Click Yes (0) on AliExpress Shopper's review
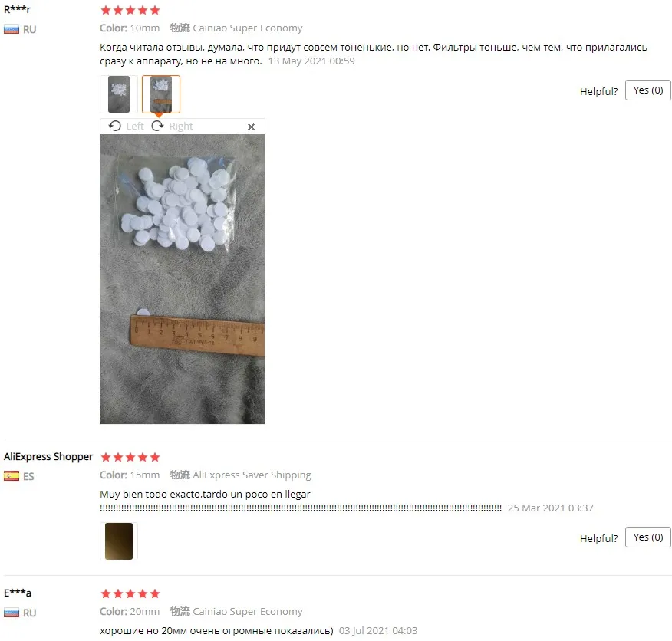This screenshot has height=641, width=672. [647, 537]
